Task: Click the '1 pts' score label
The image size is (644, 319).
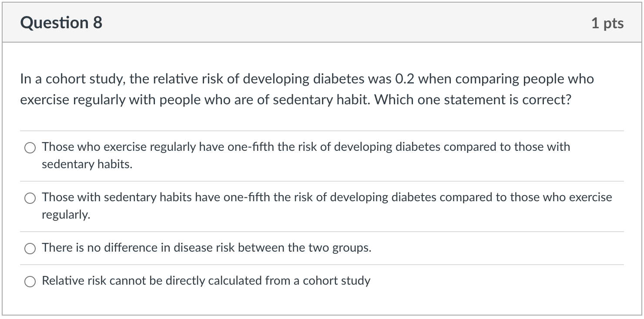Action: 607,23
